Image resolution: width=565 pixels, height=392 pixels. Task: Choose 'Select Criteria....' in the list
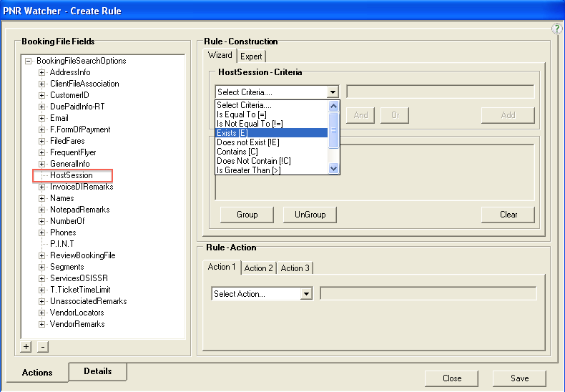(x=272, y=105)
